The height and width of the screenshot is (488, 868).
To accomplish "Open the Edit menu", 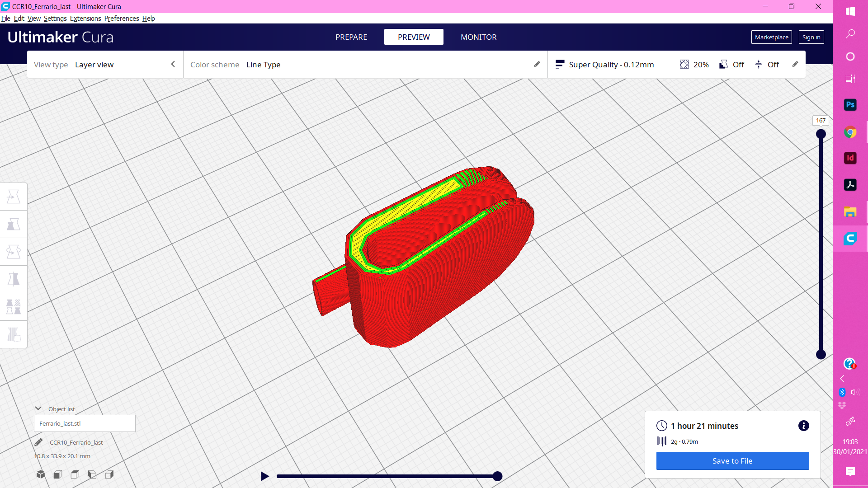I will [19, 19].
